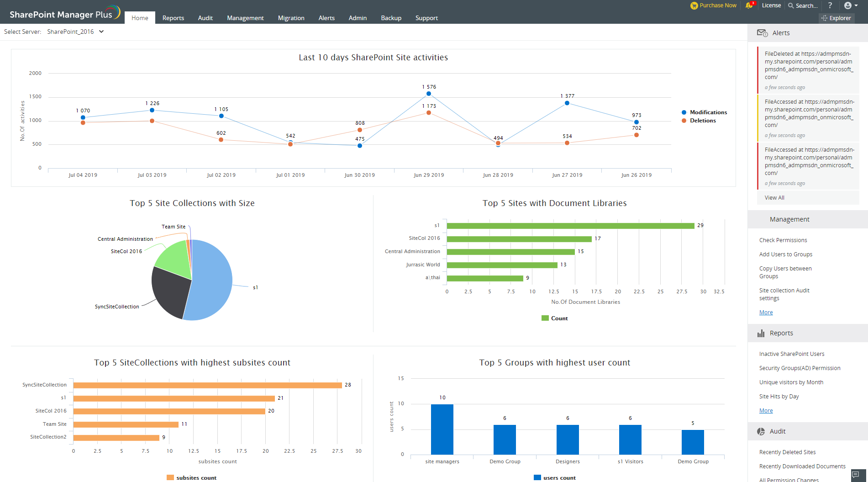Toggle the subsites count legend item
Viewport: 868px width, 482px height.
191,478
